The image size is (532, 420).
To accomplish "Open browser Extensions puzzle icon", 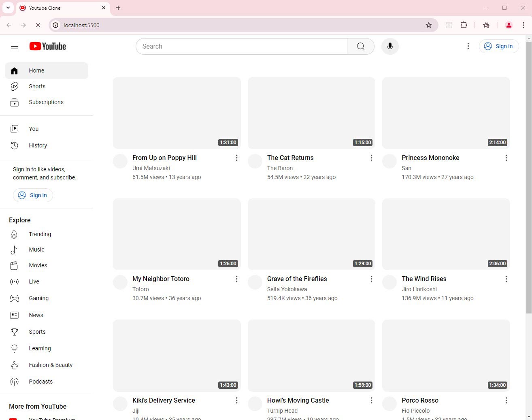I will 464,25.
